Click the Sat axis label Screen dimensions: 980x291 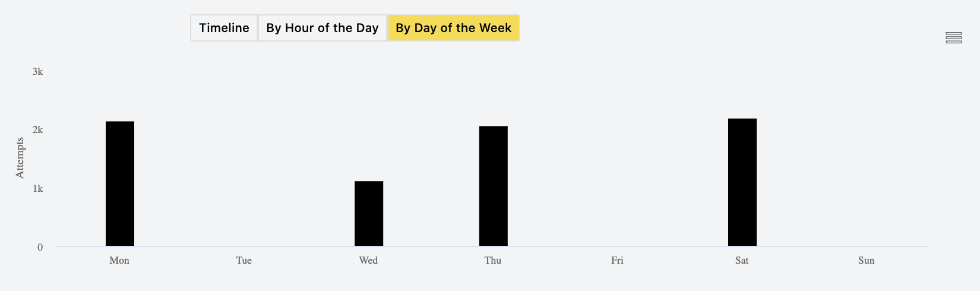(x=742, y=260)
